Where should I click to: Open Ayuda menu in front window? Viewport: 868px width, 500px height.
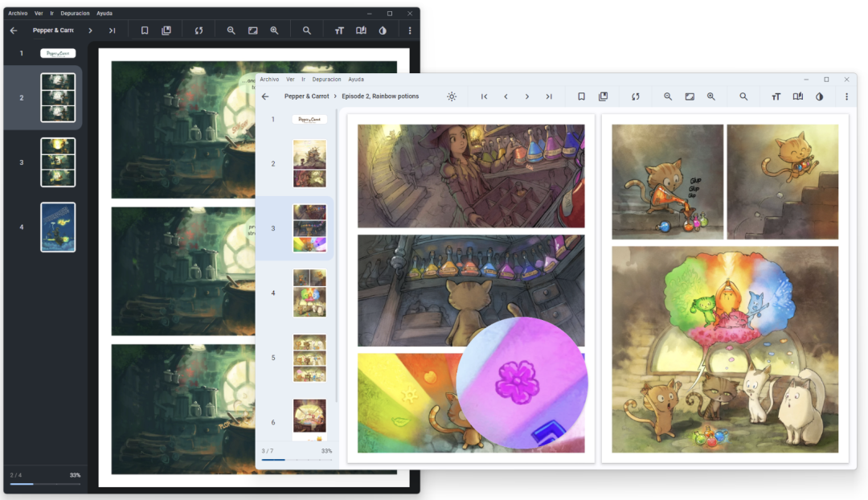pyautogui.click(x=356, y=80)
